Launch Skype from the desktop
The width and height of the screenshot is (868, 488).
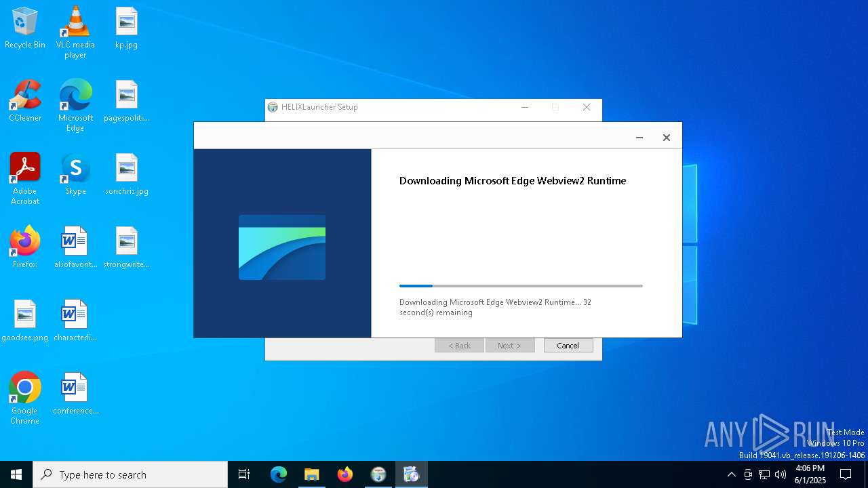[75, 174]
